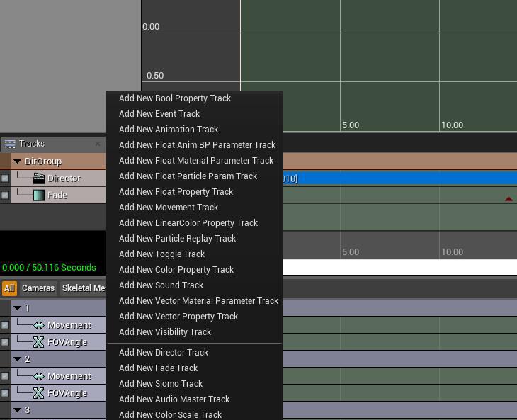The height and width of the screenshot is (420, 517).
Task: Choose Add New Particle Replay Track
Action: point(194,239)
